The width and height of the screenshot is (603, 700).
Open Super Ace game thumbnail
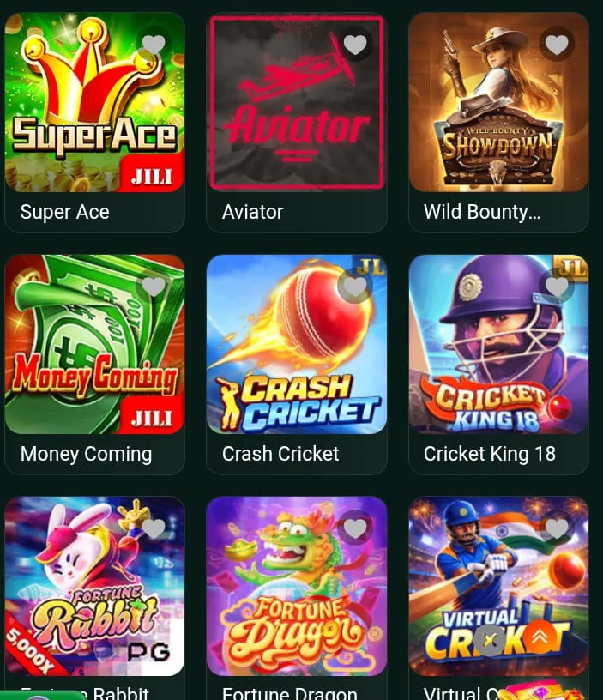pos(94,102)
